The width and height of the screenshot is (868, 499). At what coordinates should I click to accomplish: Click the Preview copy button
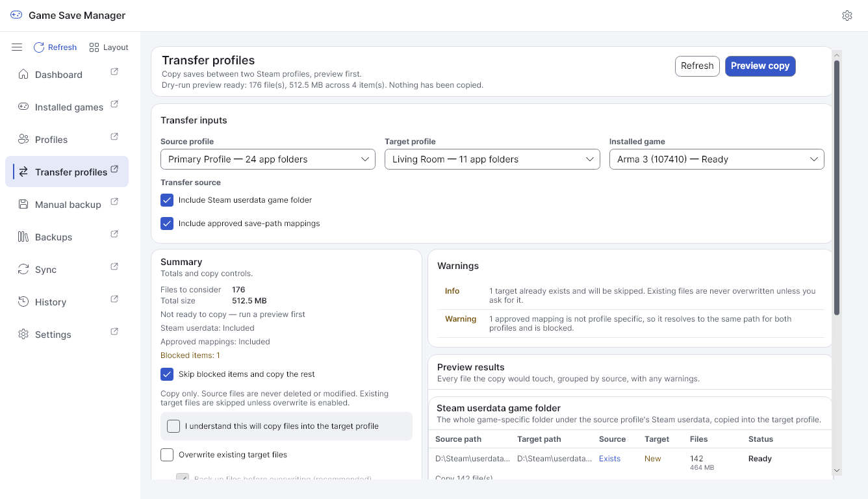point(760,66)
